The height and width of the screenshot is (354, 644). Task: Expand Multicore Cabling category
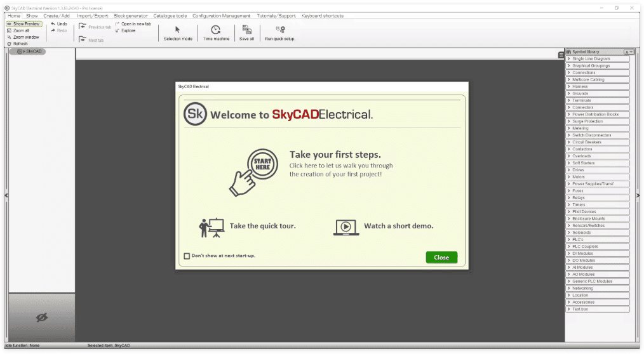coord(598,79)
